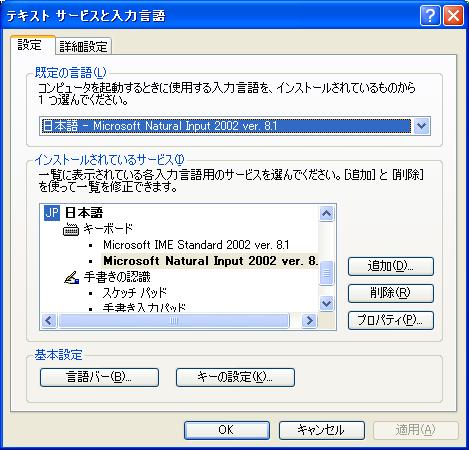Select Microsoft IME Standard 2002 ver. 8.1

click(196, 245)
